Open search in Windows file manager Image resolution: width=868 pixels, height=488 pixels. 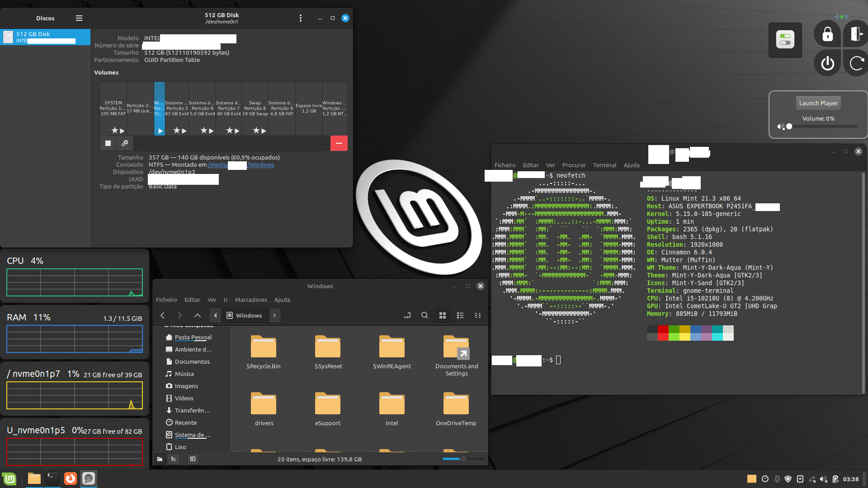pyautogui.click(x=425, y=315)
